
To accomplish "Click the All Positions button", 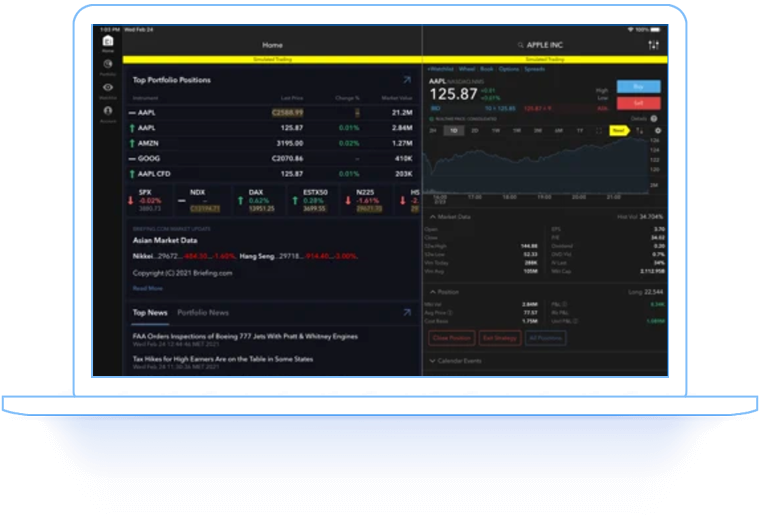I will pos(545,338).
